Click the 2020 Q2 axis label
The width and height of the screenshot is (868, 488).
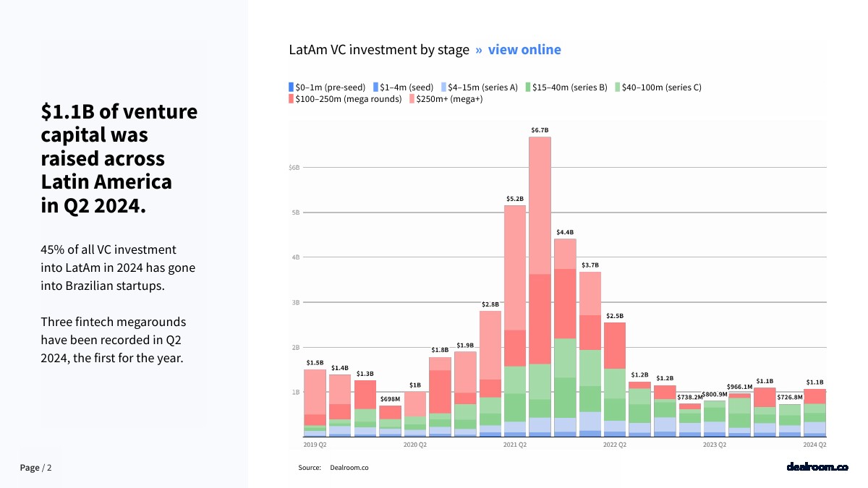[x=415, y=445]
